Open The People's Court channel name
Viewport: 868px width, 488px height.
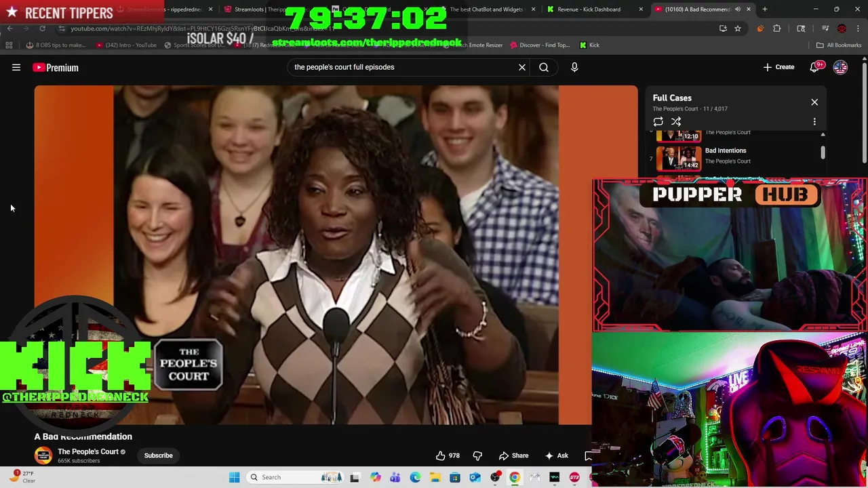88,451
